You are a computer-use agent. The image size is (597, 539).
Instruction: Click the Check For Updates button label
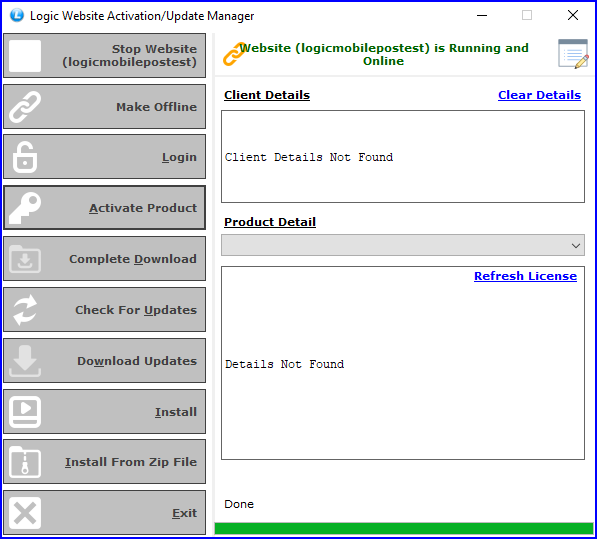tap(136, 310)
